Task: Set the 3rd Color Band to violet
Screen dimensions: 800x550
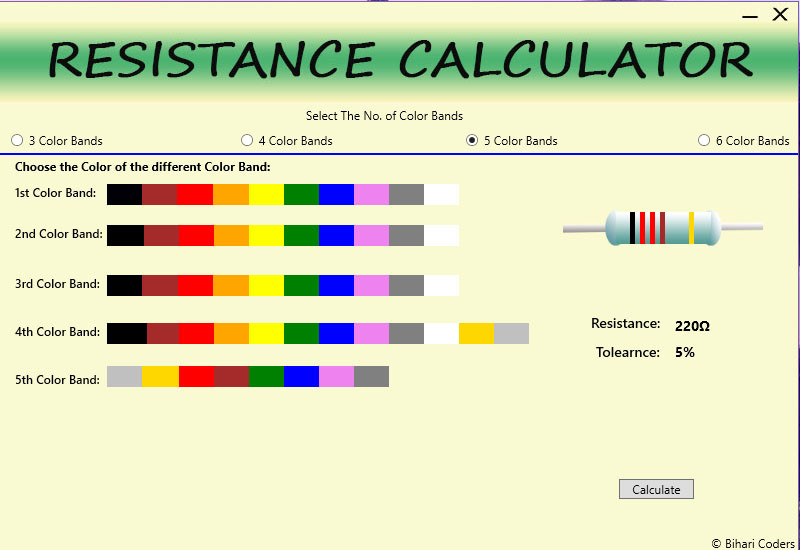Action: click(371, 285)
